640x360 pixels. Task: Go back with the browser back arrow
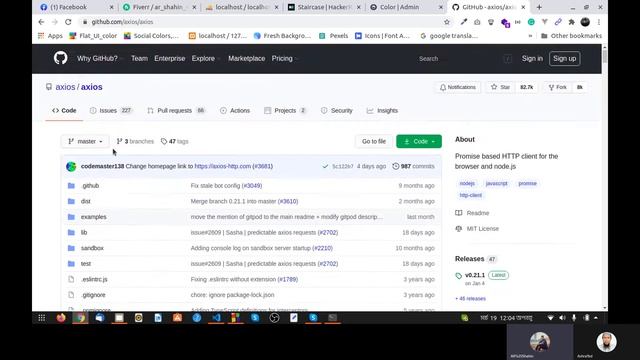(x=41, y=22)
